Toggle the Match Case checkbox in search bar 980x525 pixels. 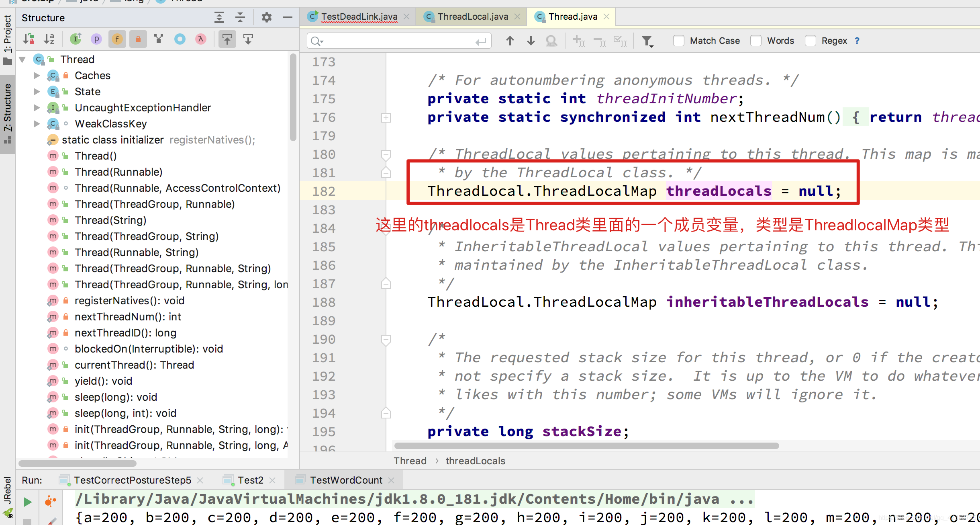point(679,41)
